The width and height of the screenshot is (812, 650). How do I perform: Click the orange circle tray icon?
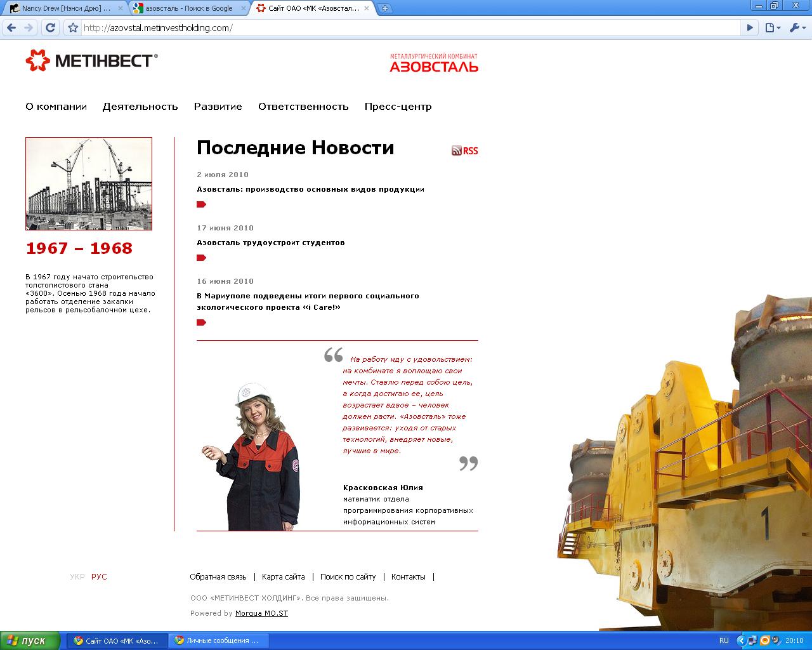[764, 640]
